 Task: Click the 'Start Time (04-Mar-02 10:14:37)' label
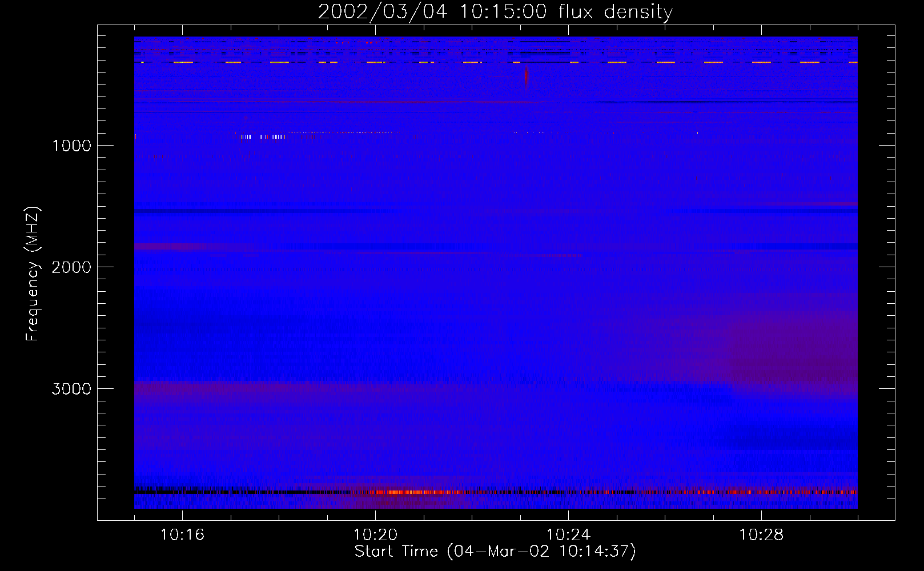pos(495,552)
